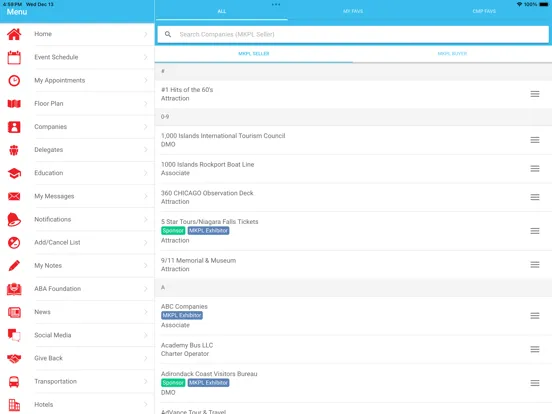Expand the Notifications chevron
This screenshot has height=414, width=552.
coord(146,219)
